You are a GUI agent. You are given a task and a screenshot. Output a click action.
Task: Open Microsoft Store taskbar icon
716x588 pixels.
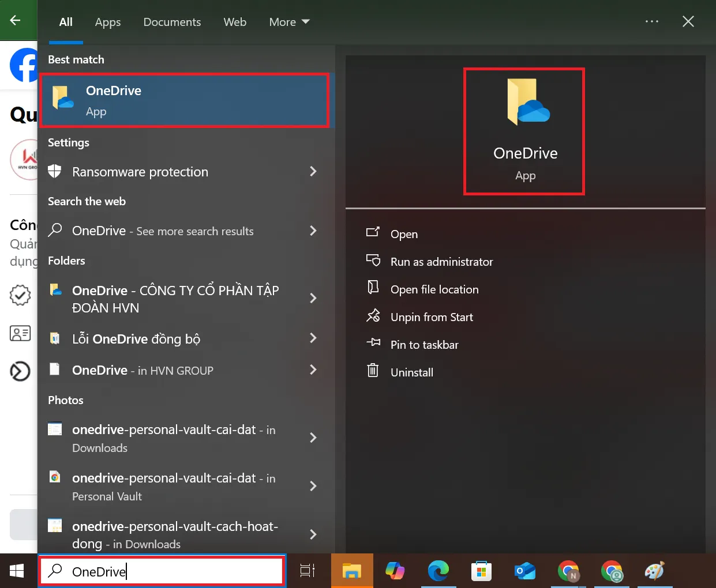pyautogui.click(x=481, y=571)
